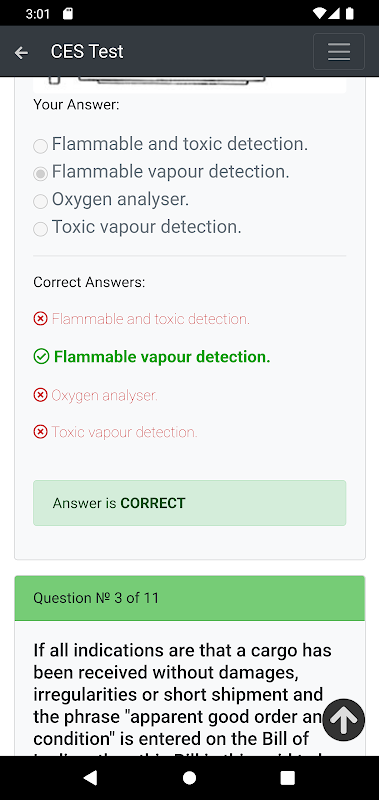Tap the Android home circle button
Image resolution: width=379 pixels, height=800 pixels.
point(189,778)
